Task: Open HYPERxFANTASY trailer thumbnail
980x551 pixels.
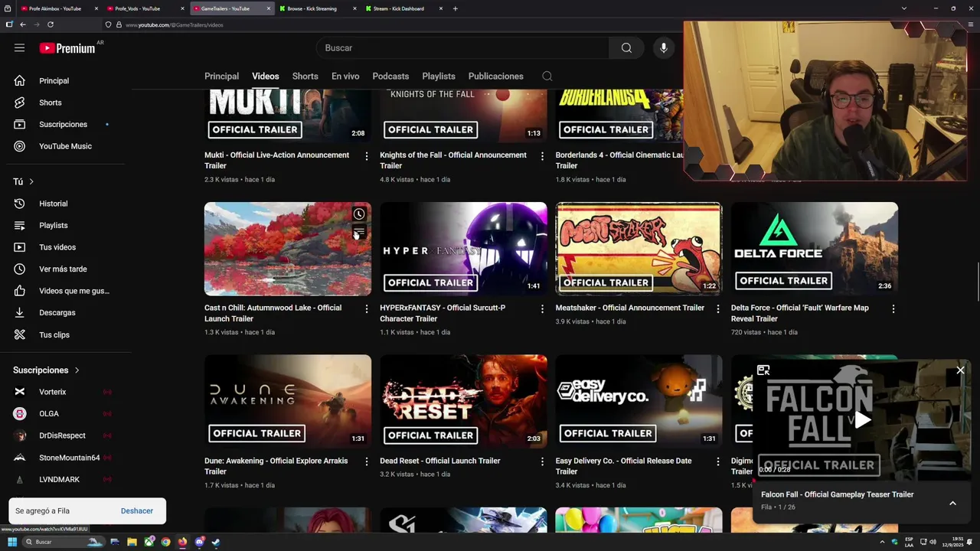Action: click(463, 249)
